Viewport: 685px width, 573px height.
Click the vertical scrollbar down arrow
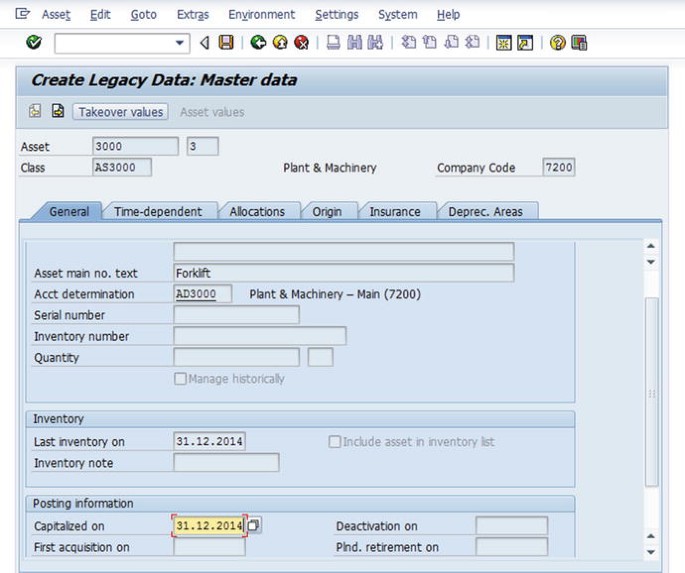651,551
